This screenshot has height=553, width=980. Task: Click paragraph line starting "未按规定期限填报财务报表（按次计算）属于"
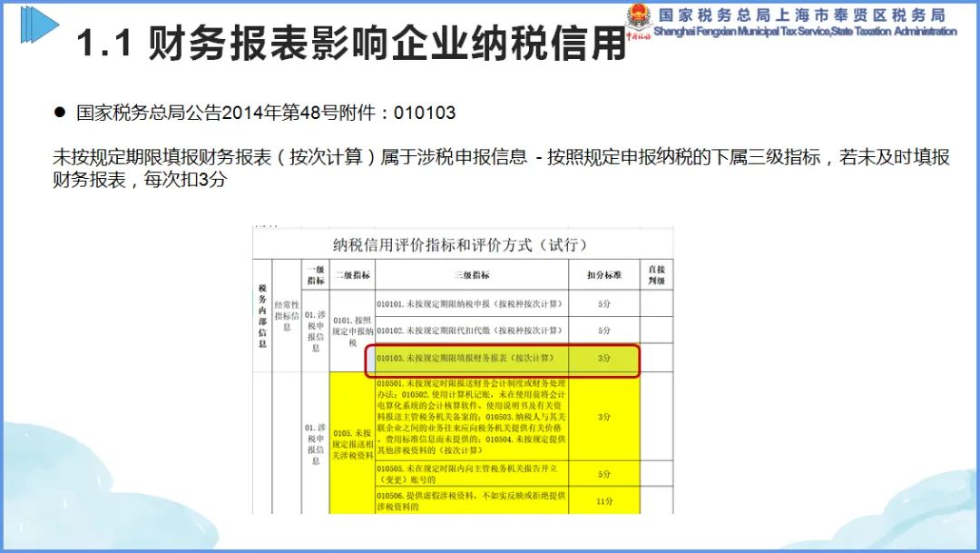pos(501,157)
